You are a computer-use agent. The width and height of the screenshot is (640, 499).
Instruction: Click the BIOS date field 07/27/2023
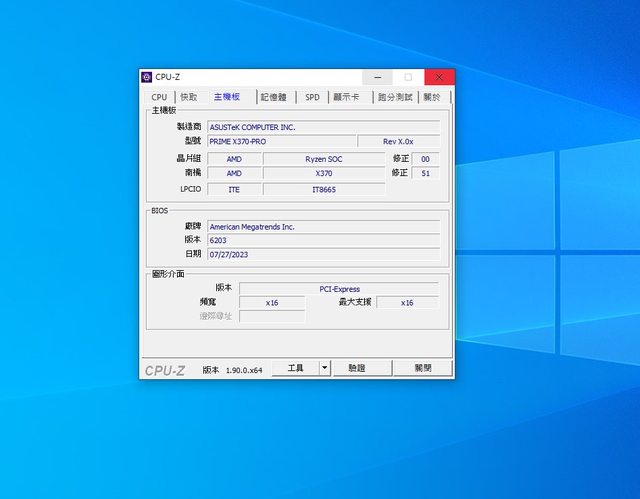(x=322, y=254)
